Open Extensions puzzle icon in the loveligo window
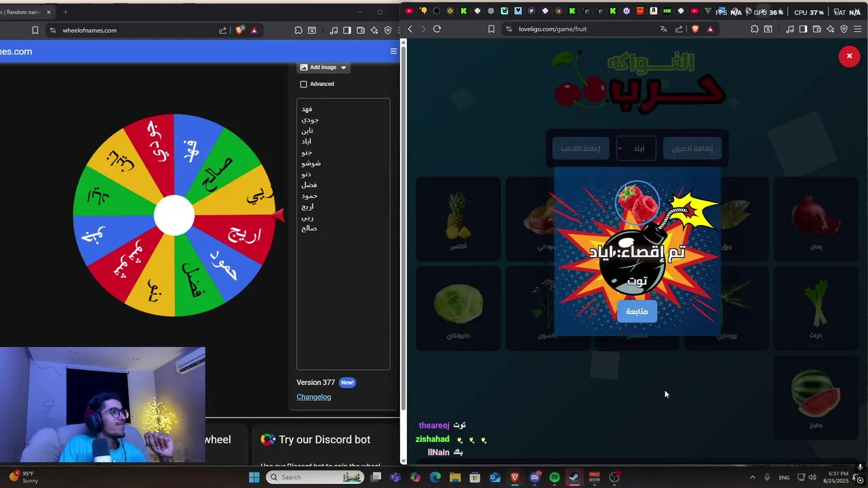Screen dimensions: 868x488 tap(755, 29)
